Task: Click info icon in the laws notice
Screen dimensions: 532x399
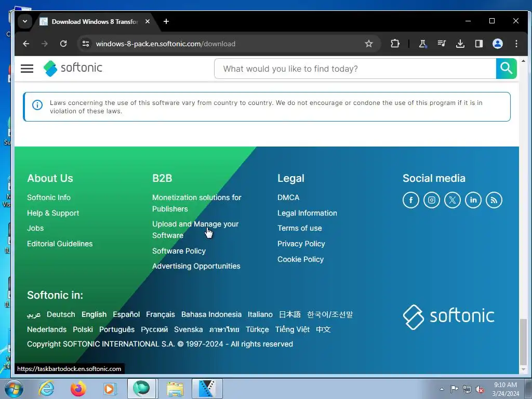Action: 37,105
